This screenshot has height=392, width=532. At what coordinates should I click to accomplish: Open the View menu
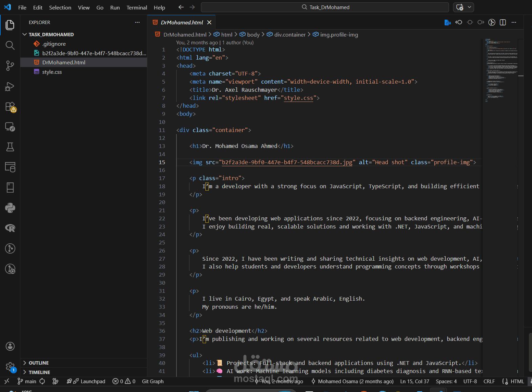[x=84, y=7]
